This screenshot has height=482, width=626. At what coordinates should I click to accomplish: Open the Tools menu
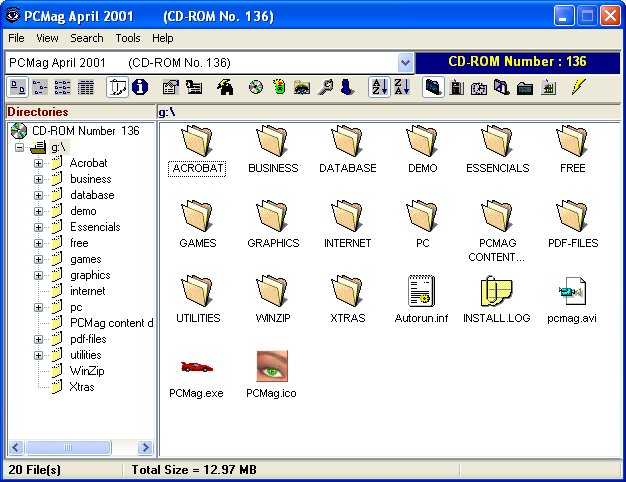pyautogui.click(x=128, y=38)
